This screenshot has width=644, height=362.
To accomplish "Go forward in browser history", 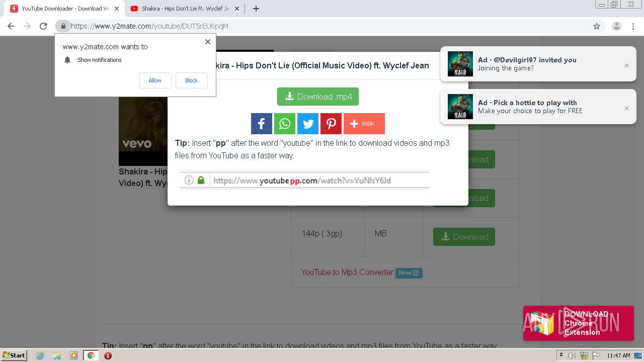I will click(x=27, y=26).
